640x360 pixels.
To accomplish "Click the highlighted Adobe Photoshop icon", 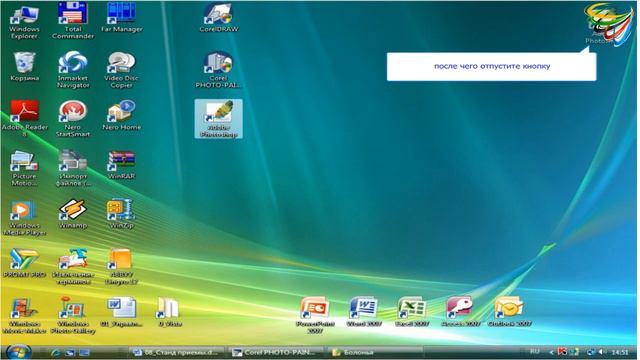I will click(218, 119).
